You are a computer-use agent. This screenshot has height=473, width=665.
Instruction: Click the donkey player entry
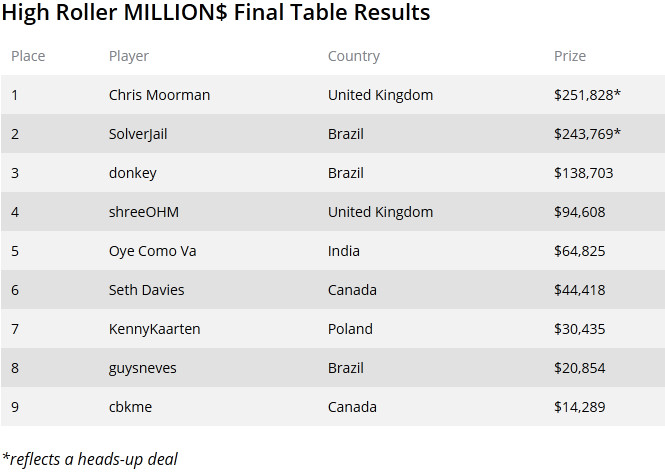point(133,173)
